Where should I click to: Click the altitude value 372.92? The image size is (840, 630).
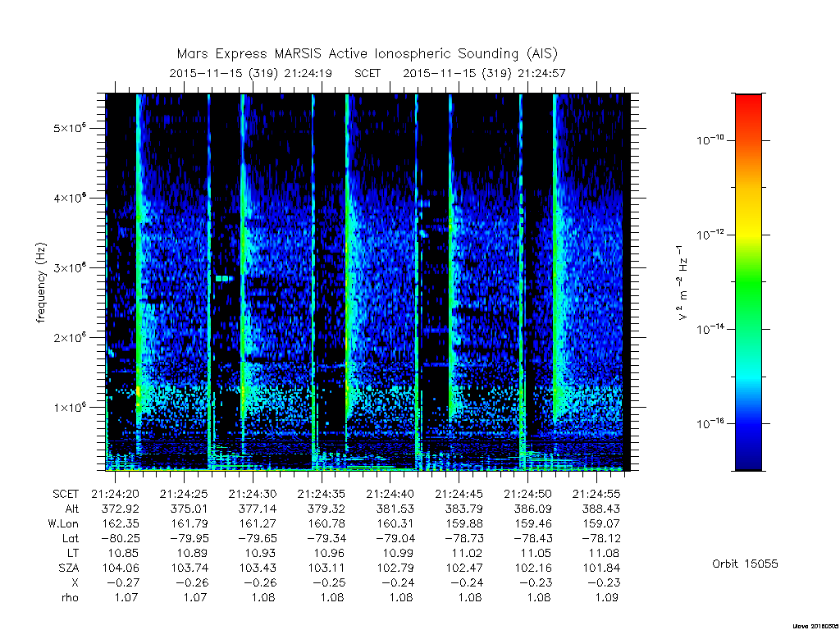(x=120, y=509)
